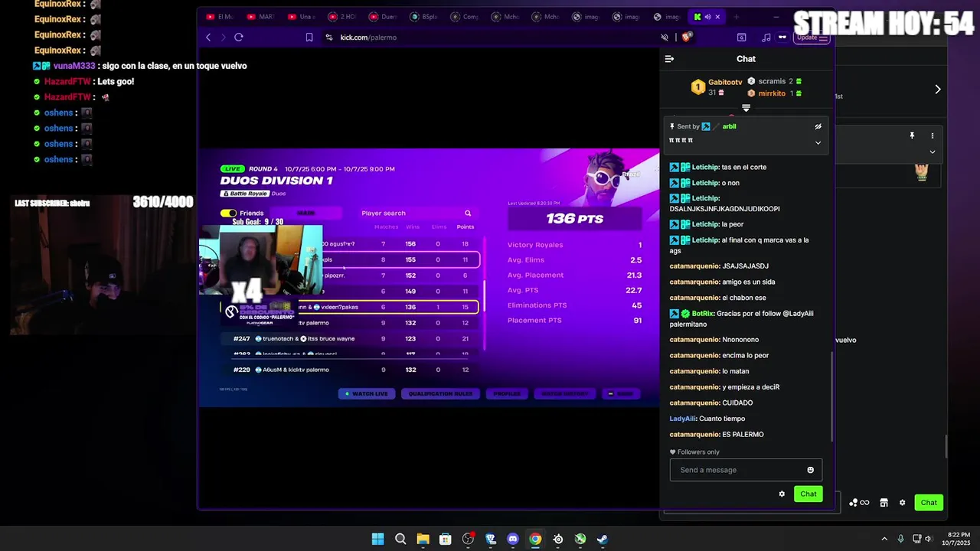This screenshot has width=980, height=551.
Task: Click chat message 'ES PALERMO'
Action: point(743,435)
